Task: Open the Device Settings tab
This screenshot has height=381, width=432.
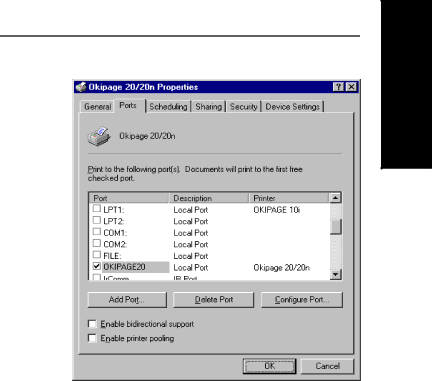Action: pos(293,107)
